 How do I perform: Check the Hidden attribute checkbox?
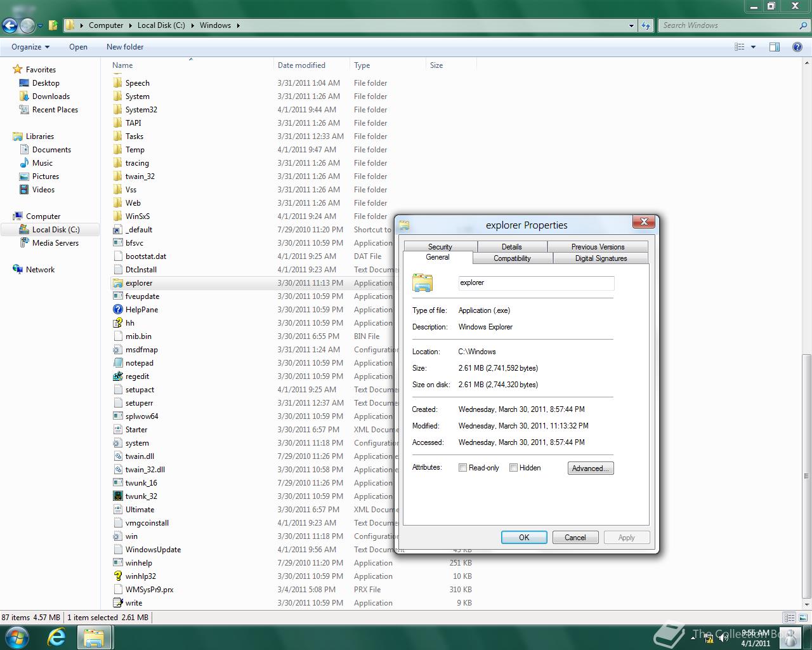pyautogui.click(x=514, y=468)
